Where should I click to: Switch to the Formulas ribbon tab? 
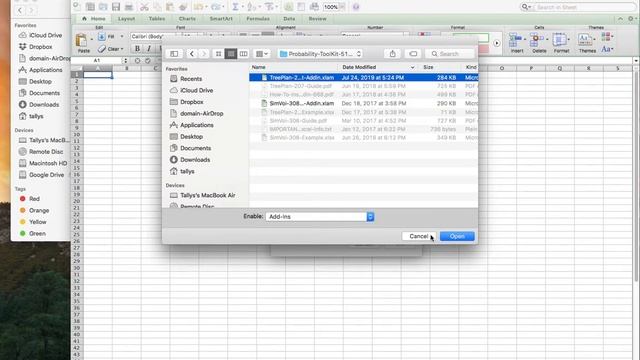click(258, 19)
